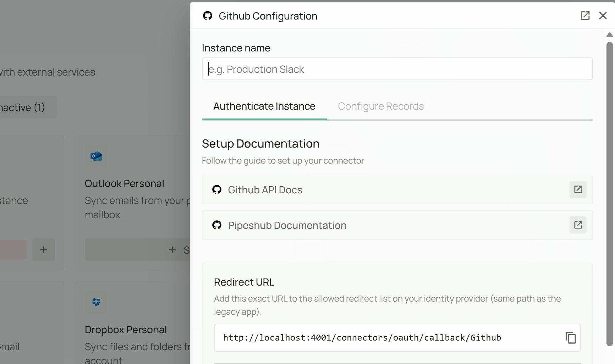
Task: Close the Github Configuration panel
Action: (x=603, y=16)
